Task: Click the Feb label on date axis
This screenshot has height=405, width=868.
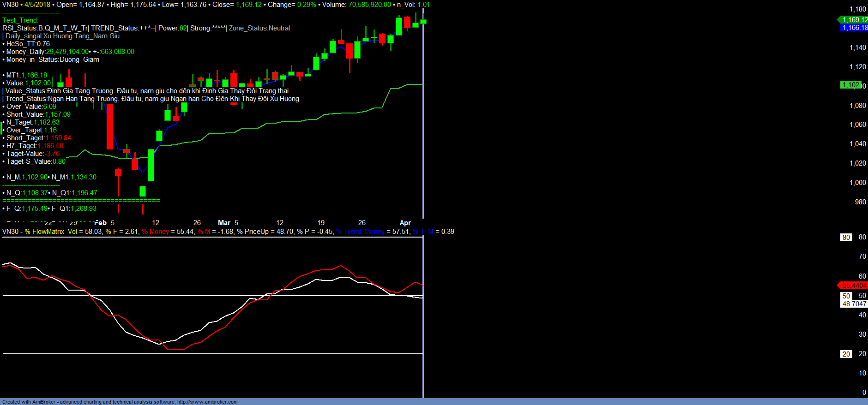Action: pos(101,223)
